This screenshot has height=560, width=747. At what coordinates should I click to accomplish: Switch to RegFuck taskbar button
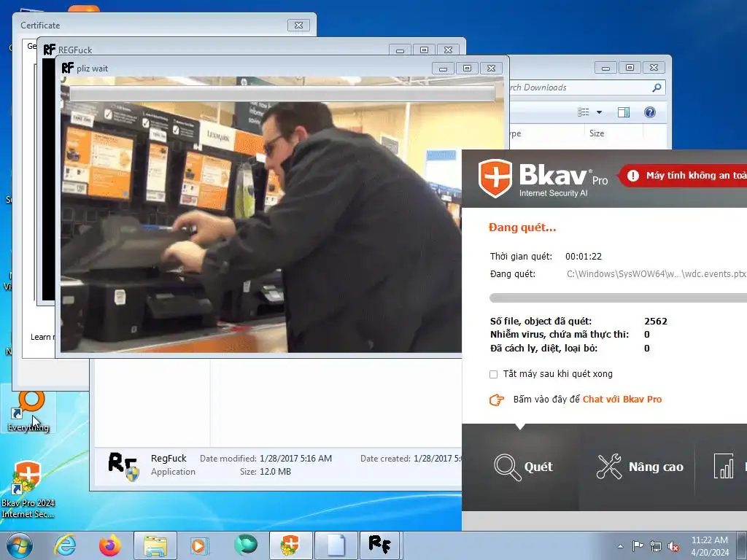[381, 545]
